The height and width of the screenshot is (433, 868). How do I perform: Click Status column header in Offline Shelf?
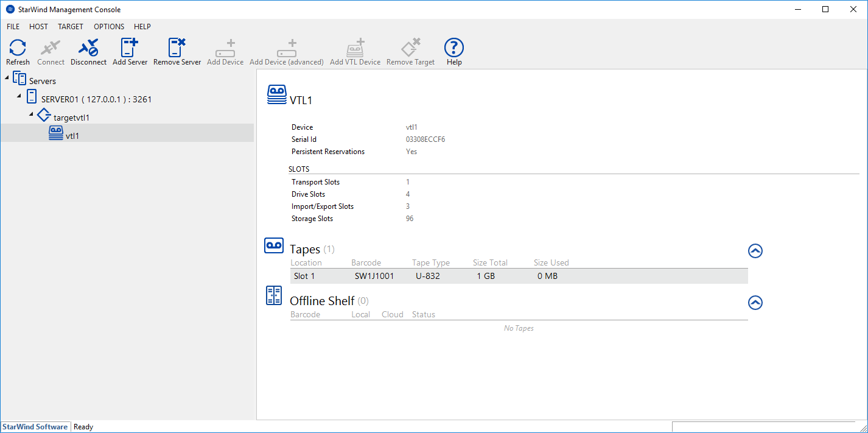click(x=424, y=315)
